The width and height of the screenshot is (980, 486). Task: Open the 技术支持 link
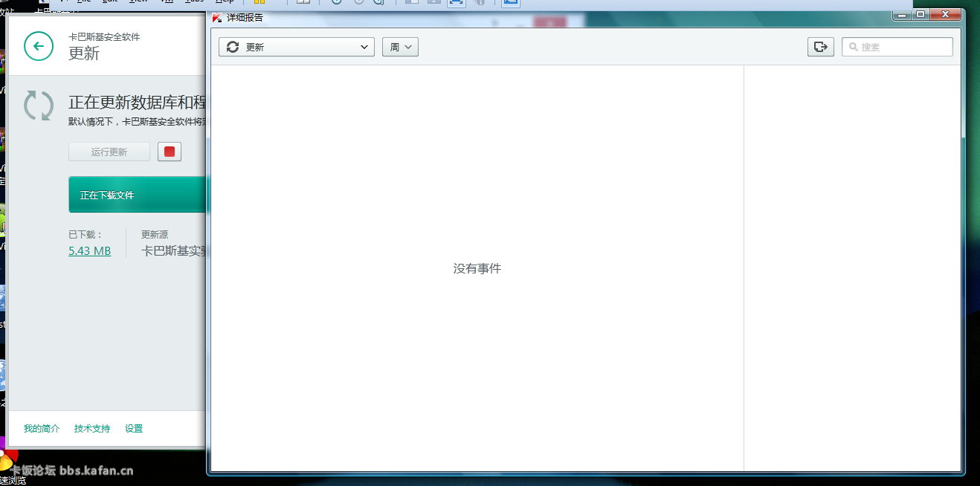click(92, 429)
